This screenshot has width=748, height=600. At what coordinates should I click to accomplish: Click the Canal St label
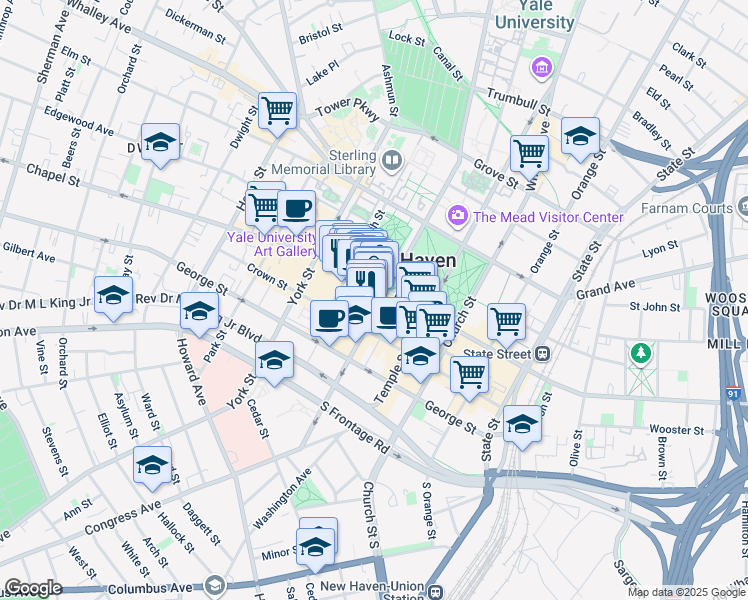447,64
